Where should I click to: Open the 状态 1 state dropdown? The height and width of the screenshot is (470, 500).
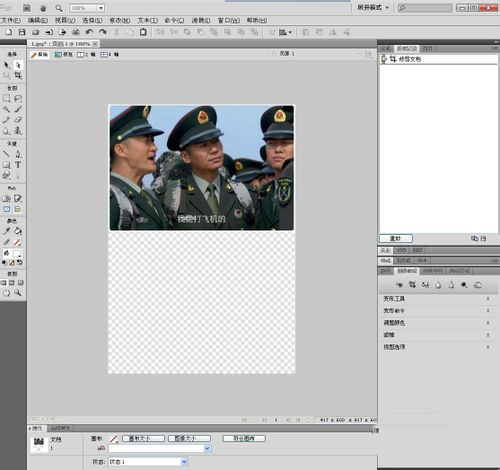tap(148, 462)
